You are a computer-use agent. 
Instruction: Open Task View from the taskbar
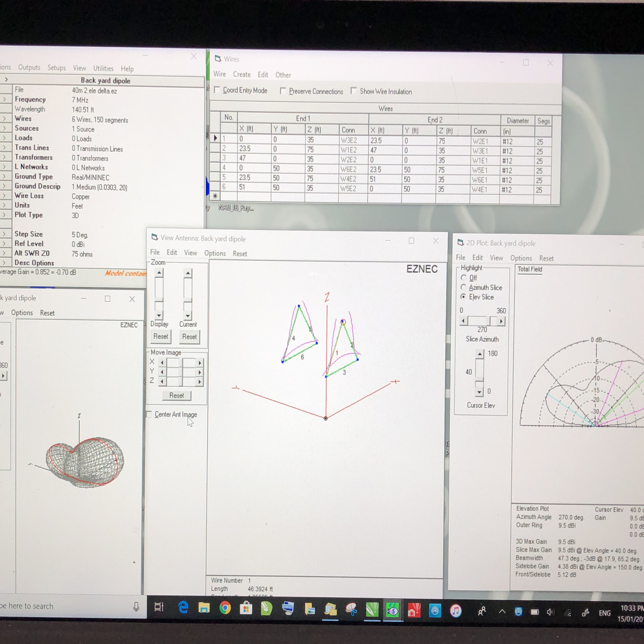coord(159,607)
